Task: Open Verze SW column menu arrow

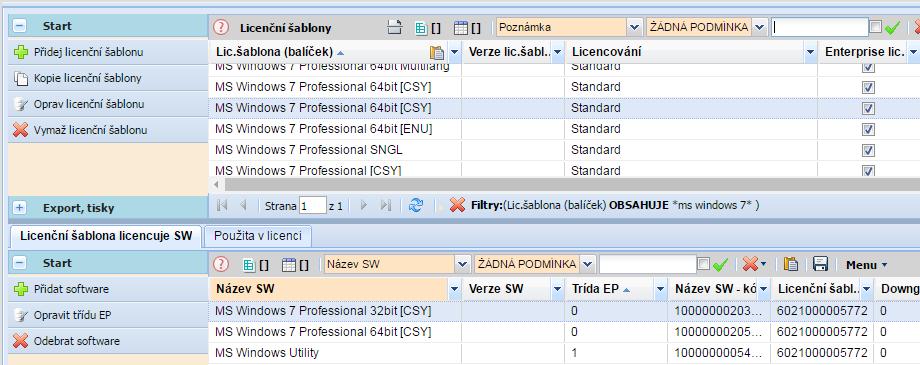Action: pos(558,289)
